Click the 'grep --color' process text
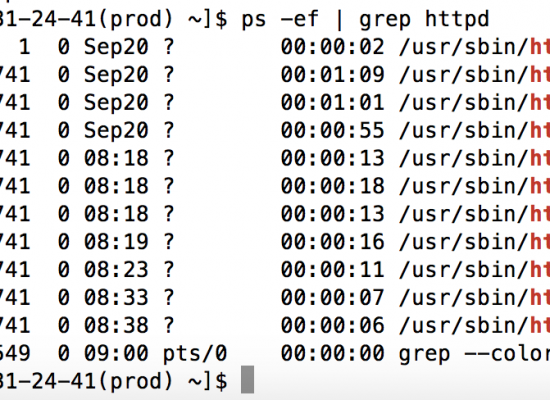 (x=475, y=354)
